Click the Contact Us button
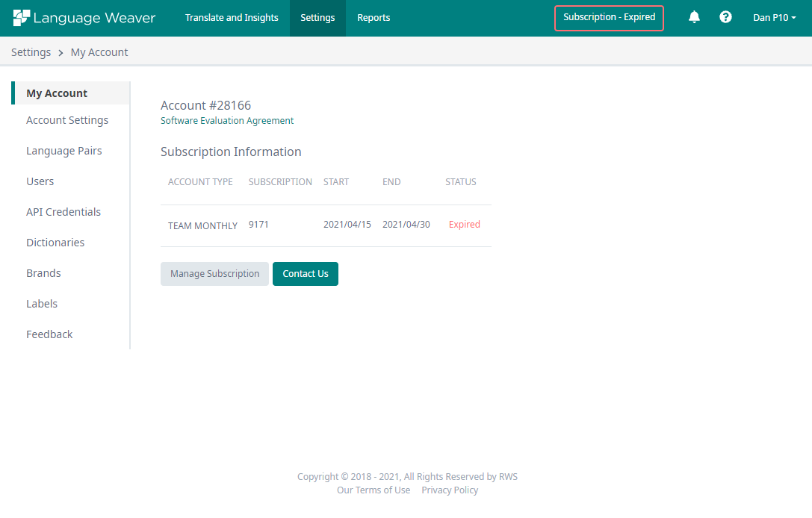The height and width of the screenshot is (518, 812). pyautogui.click(x=306, y=274)
